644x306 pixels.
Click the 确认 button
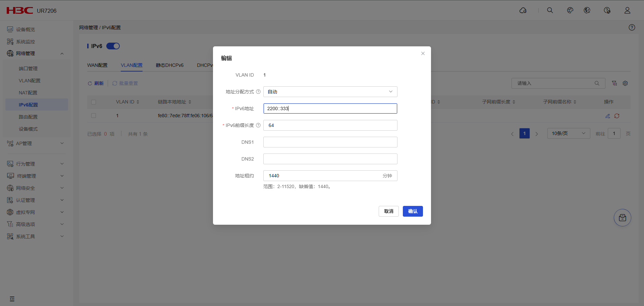click(413, 211)
